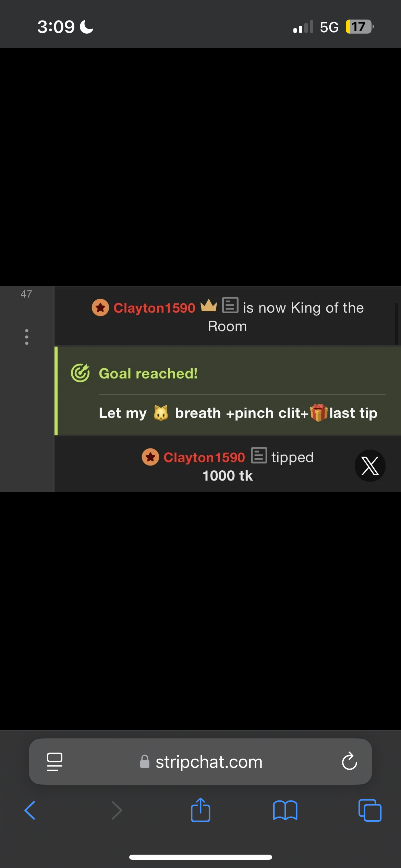This screenshot has width=401, height=868.
Task: Click the chat scrollbar on the right
Action: 396,324
